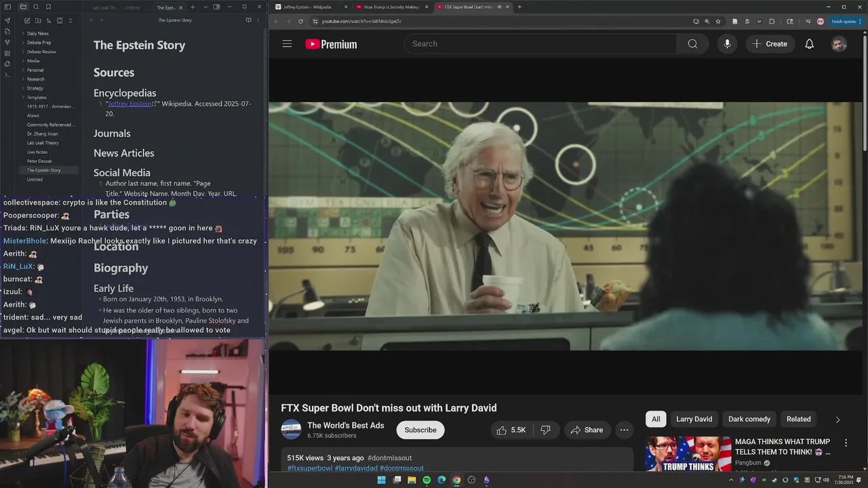Expand Research folder in Obsidian
Viewport: 868px width, 488px height.
35,79
